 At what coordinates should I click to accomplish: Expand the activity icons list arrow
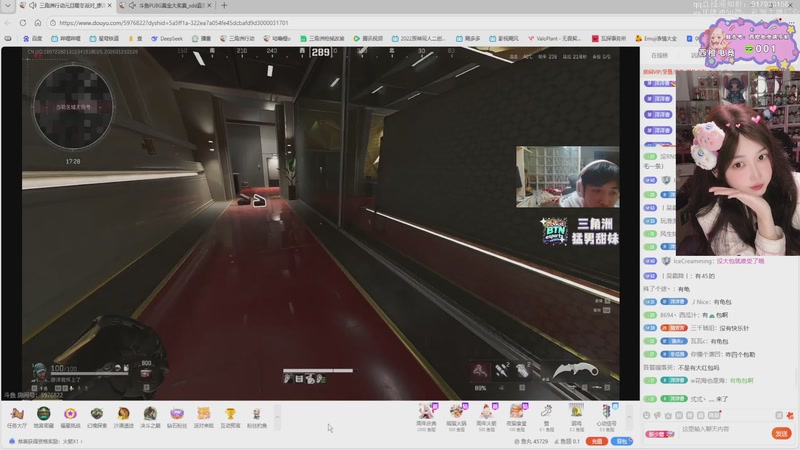278,417
